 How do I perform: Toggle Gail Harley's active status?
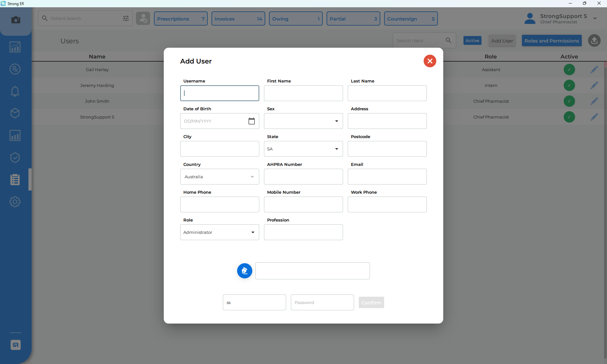569,70
